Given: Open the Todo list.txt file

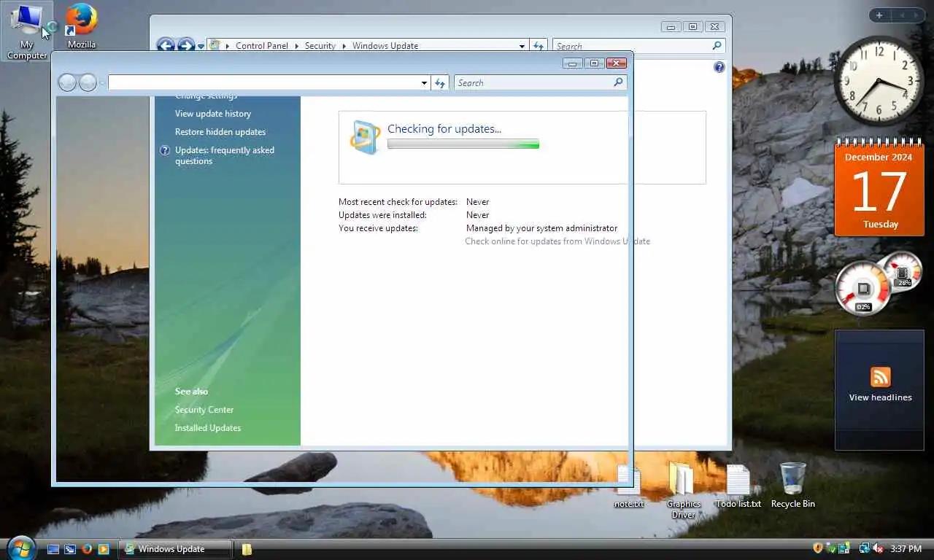Looking at the screenshot, I should pyautogui.click(x=738, y=487).
